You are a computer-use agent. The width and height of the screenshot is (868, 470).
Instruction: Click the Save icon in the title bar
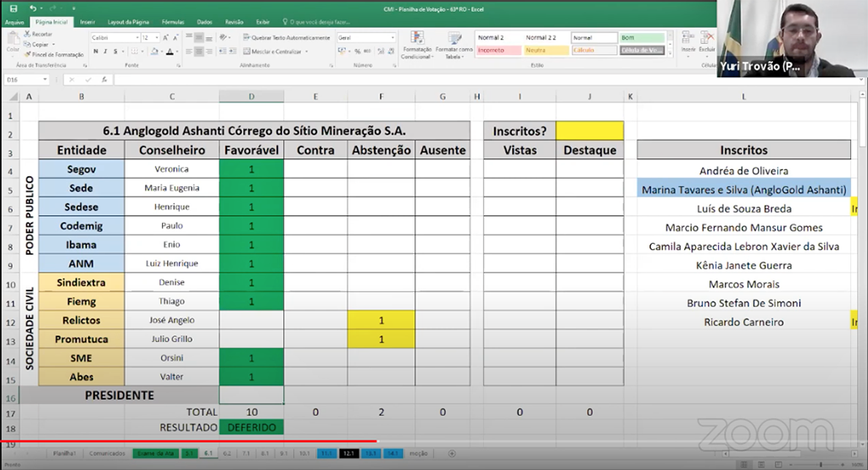(x=13, y=8)
